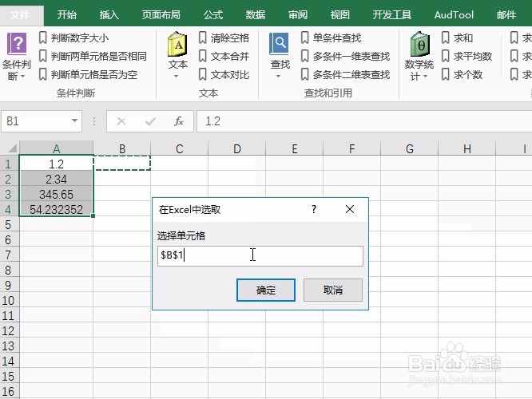The image size is (532, 399).
Task: Click the 选择单元格 input field
Action: point(260,256)
